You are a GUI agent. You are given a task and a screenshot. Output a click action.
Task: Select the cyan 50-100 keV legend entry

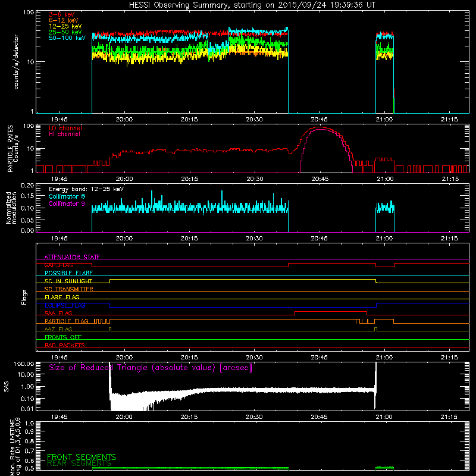67,38
